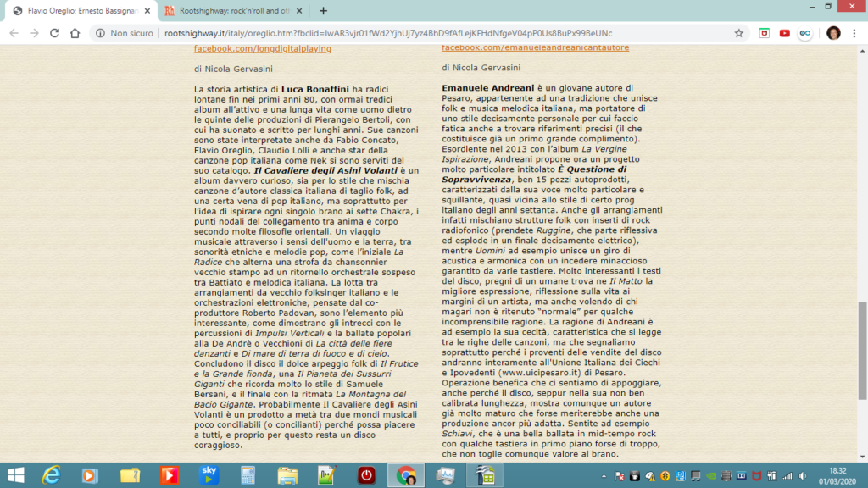Open the clock showing 18.32
This screenshot has width=868, height=488.
837,476
